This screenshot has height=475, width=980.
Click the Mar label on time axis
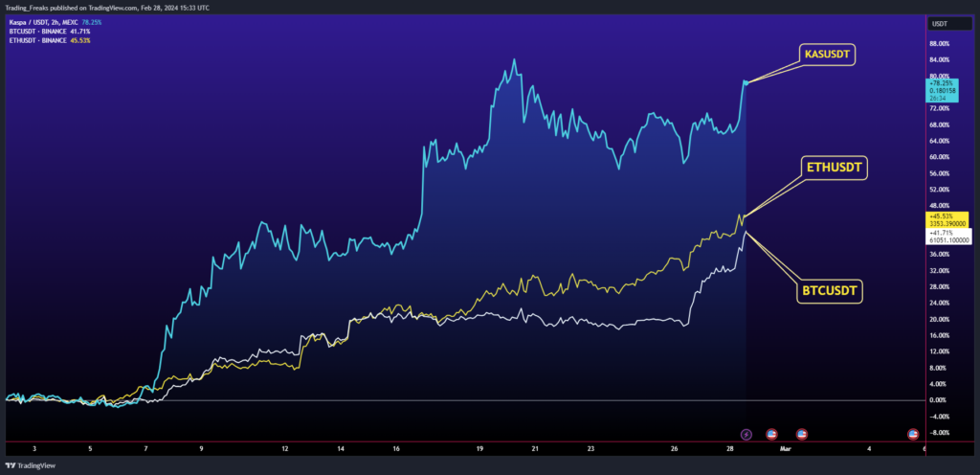(x=786, y=447)
